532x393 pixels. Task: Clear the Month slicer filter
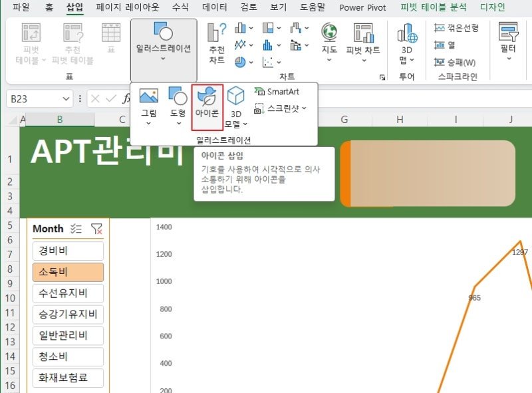coord(96,229)
